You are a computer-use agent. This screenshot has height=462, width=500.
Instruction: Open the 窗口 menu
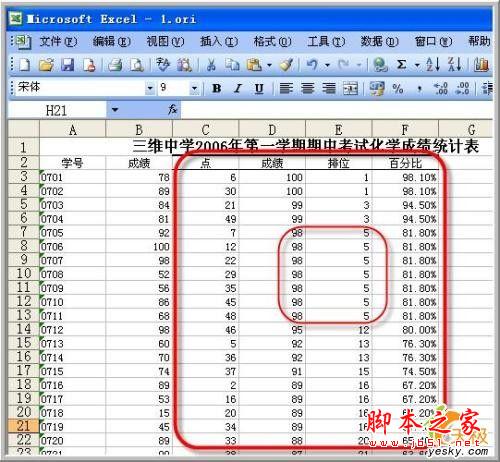pyautogui.click(x=433, y=41)
